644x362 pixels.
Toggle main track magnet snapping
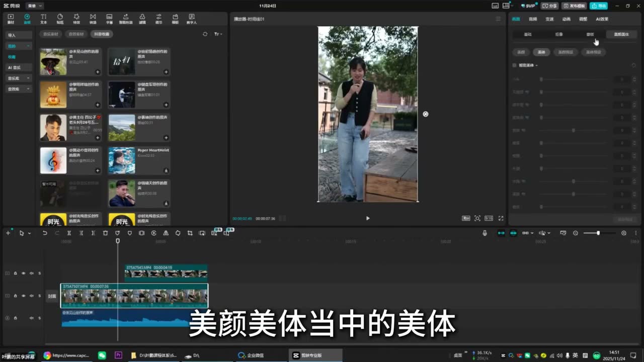(x=501, y=233)
